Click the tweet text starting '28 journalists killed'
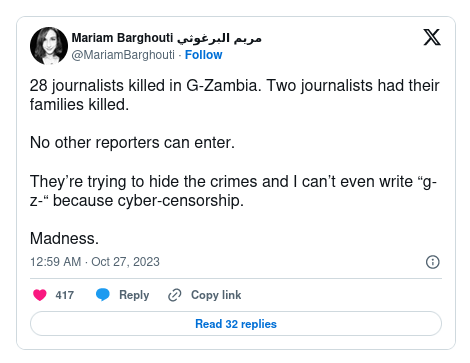This screenshot has height=363, width=470. click(x=235, y=95)
